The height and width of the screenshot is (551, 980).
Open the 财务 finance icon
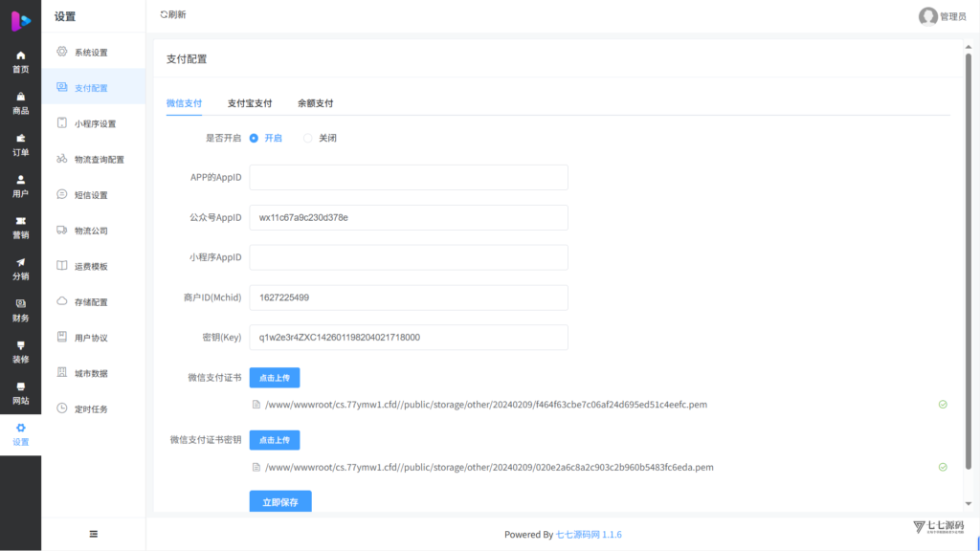pos(21,303)
